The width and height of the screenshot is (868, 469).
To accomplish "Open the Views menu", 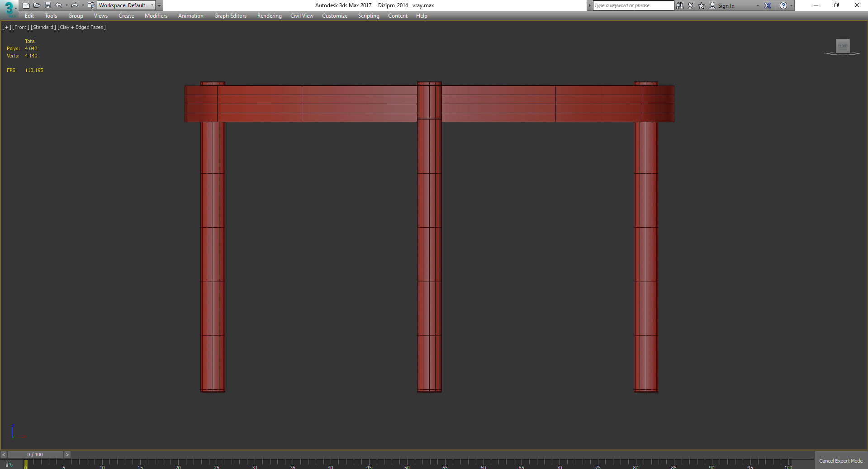I will 100,16.
